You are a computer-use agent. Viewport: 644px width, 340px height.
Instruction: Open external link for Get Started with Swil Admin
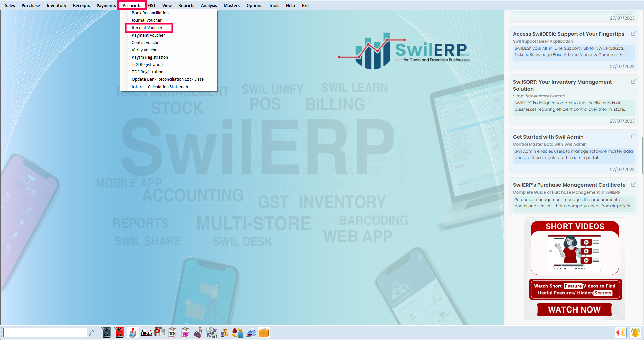(x=634, y=136)
